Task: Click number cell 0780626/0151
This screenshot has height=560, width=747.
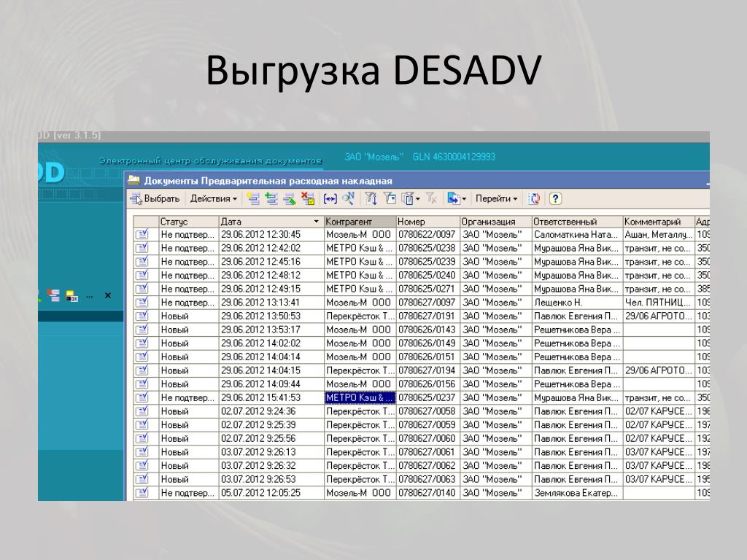Action: point(428,357)
